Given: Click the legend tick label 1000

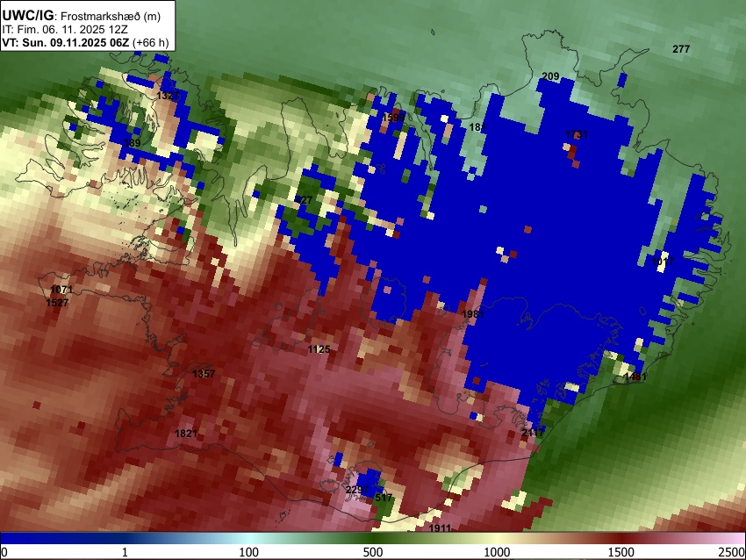Looking at the screenshot, I should [x=497, y=552].
